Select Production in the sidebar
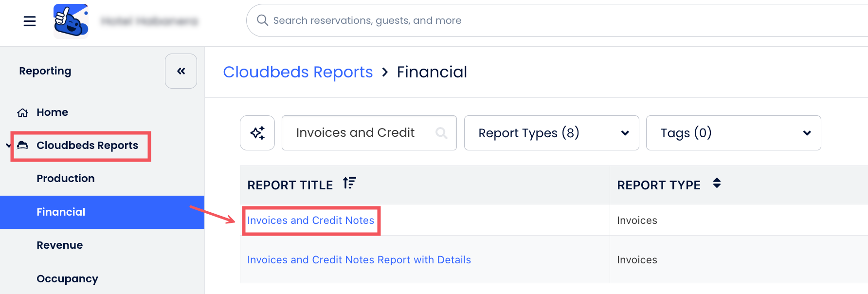The width and height of the screenshot is (868, 294). pyautogui.click(x=66, y=179)
